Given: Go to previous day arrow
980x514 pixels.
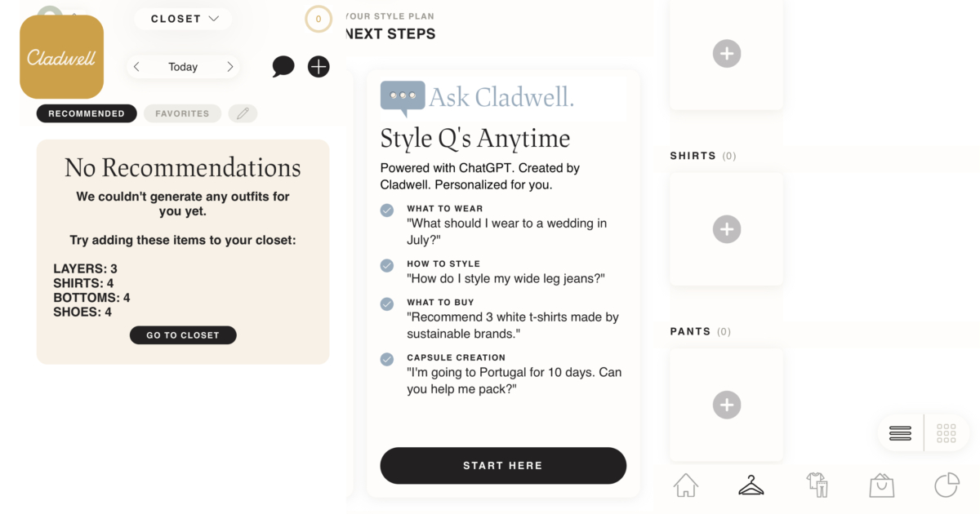Looking at the screenshot, I should coord(136,67).
